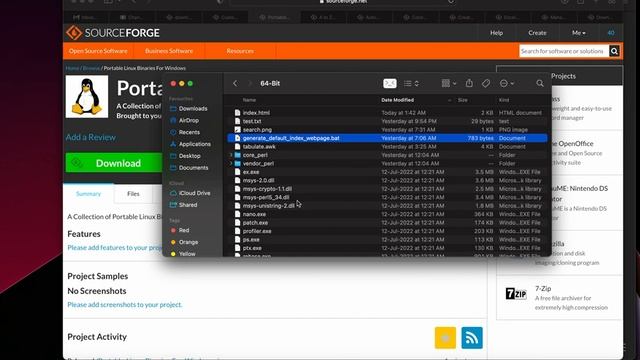Click the SourceForge search field
This screenshot has width=640, height=360.
click(x=564, y=51)
